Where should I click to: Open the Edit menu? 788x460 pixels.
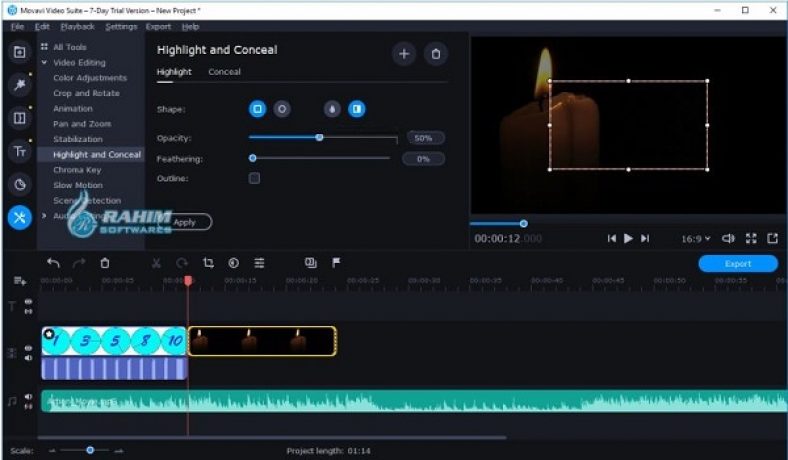pos(42,27)
